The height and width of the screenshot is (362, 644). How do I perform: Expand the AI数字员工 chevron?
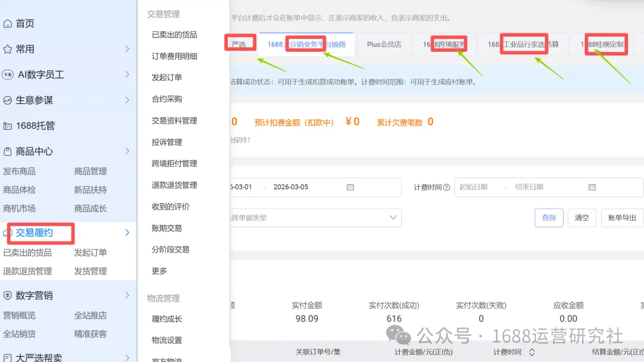[128, 75]
